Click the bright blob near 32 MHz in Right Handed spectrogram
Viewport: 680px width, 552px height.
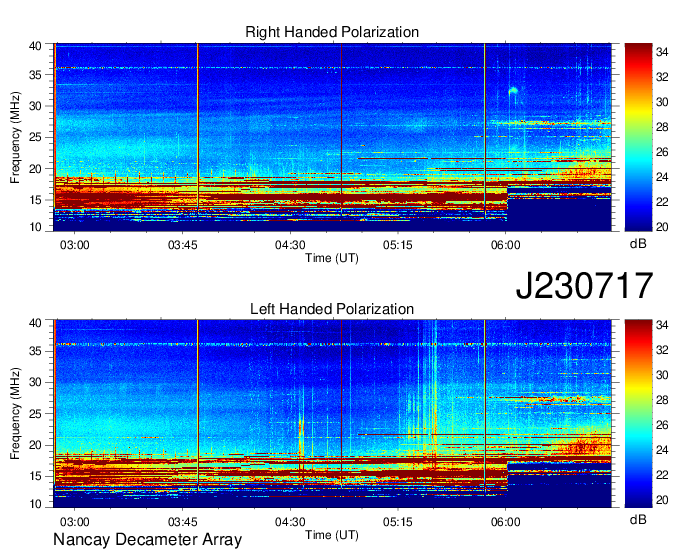pyautogui.click(x=513, y=91)
